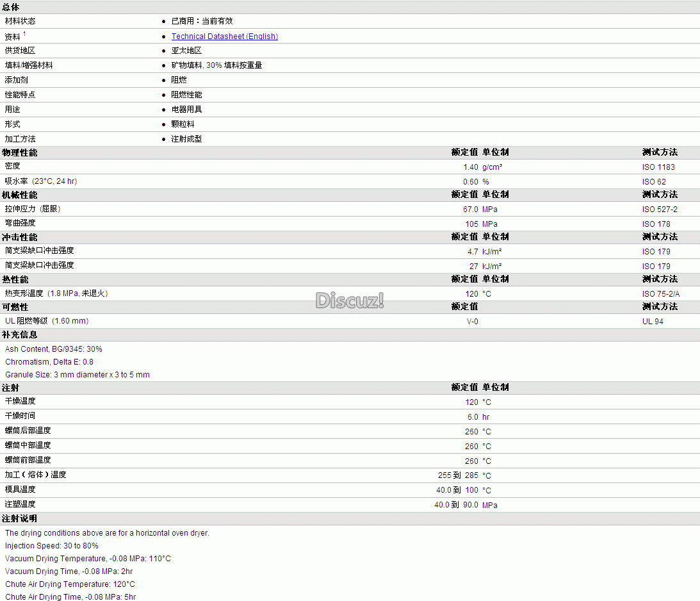
Task: Select the 螺筒中部温度 label
Action: click(x=28, y=445)
